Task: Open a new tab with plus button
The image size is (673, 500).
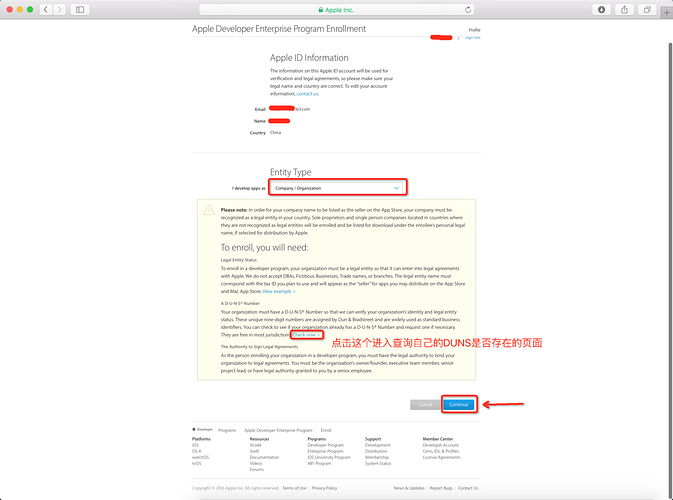Action: pos(667,13)
